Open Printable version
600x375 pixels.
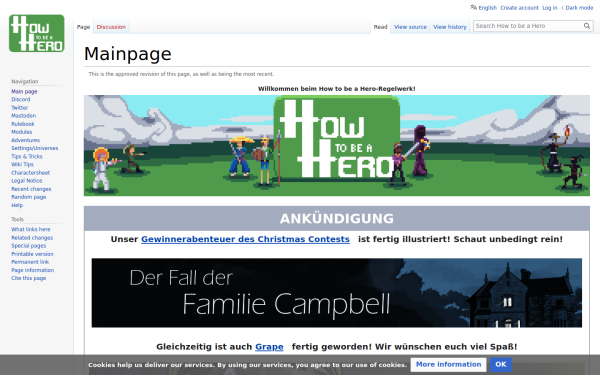(32, 254)
